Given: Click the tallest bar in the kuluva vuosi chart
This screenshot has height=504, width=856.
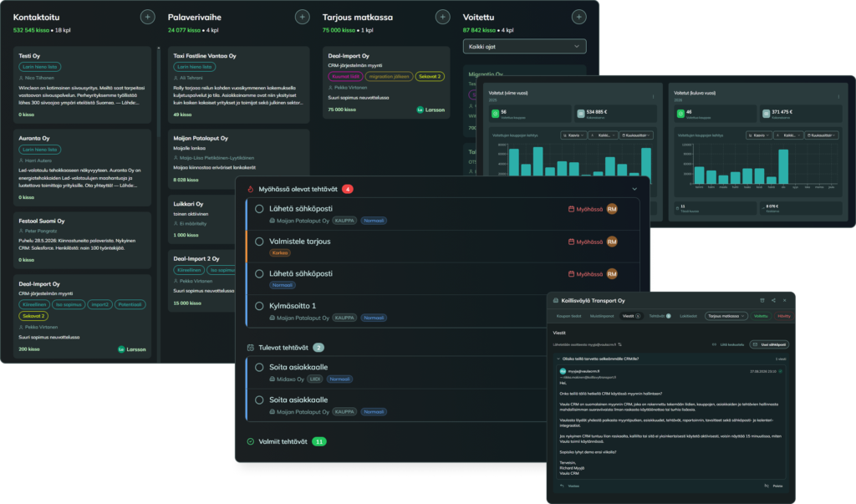Looking at the screenshot, I should pyautogui.click(x=782, y=166).
